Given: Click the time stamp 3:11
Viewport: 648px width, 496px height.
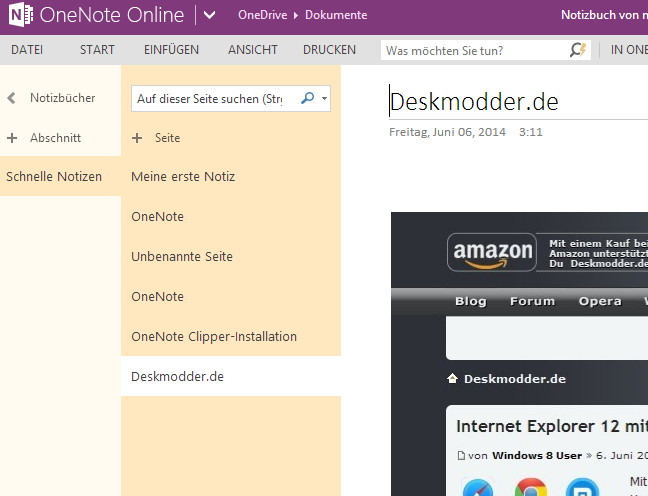Looking at the screenshot, I should [x=531, y=132].
